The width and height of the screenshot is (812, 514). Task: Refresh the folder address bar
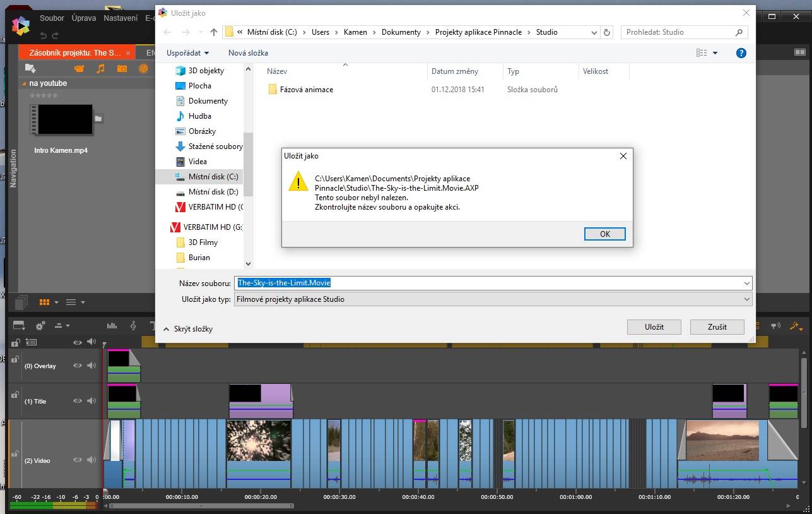tap(607, 32)
